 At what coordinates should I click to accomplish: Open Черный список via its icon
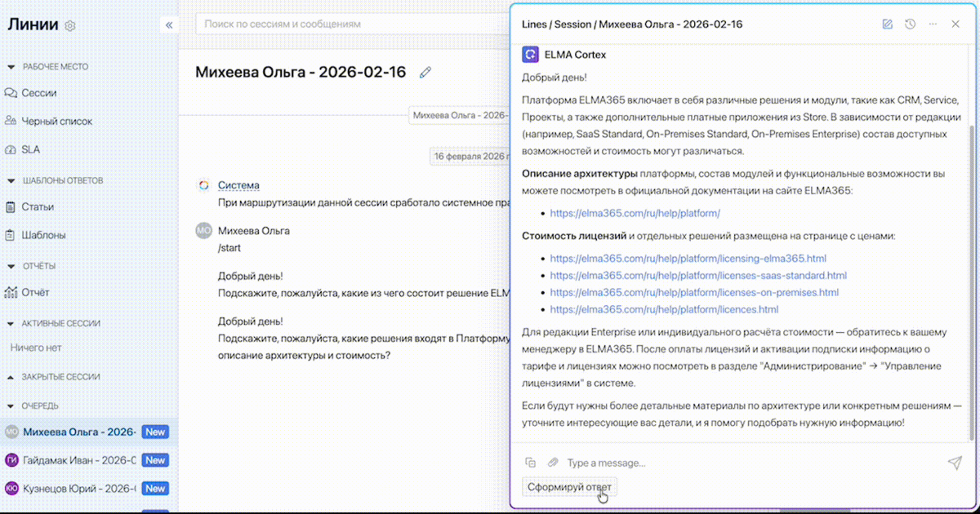pos(11,121)
